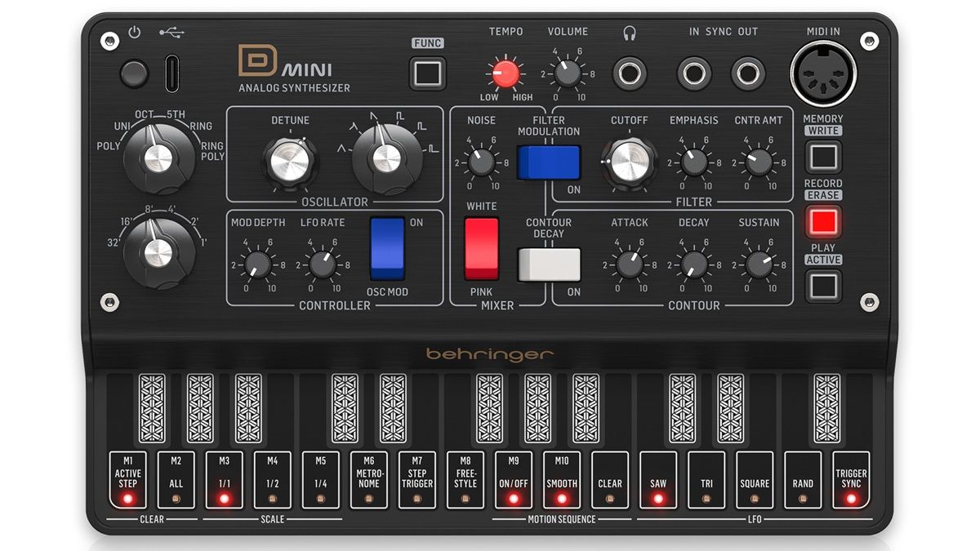Click the M8 FREE-STYLE key

(465, 480)
